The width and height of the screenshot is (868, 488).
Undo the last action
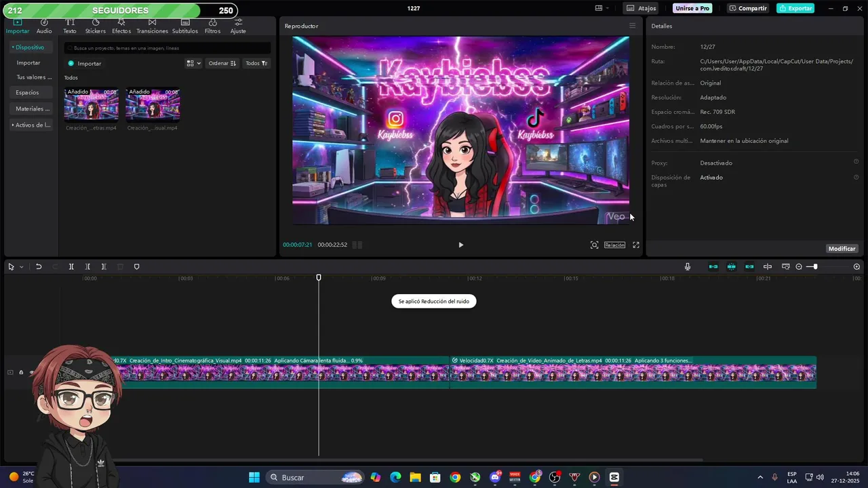pyautogui.click(x=39, y=266)
